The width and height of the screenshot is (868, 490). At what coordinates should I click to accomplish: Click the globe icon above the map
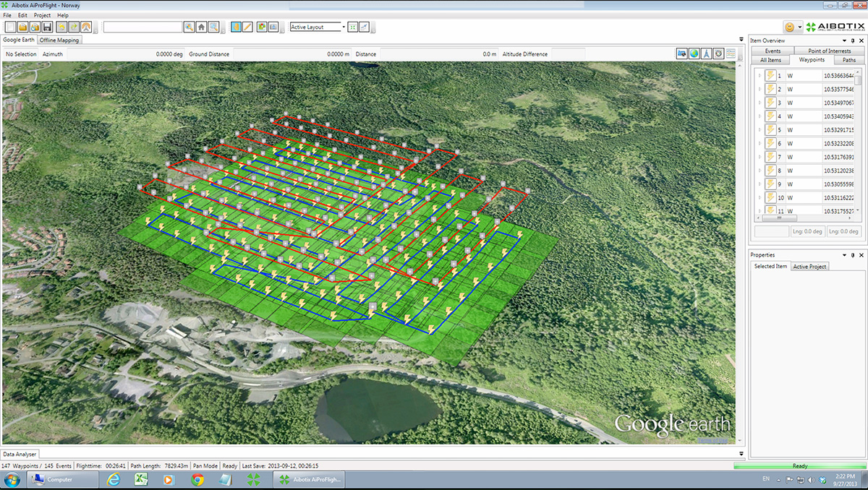click(x=694, y=53)
